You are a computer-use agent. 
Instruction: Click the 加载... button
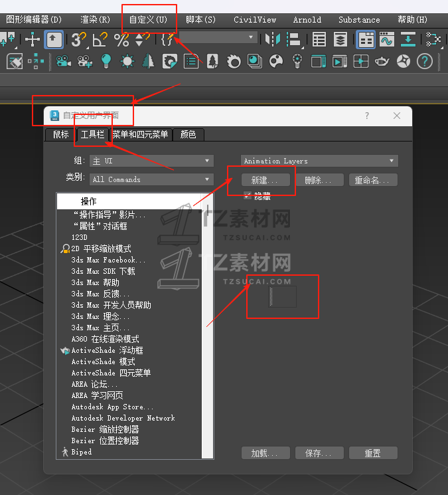click(265, 453)
